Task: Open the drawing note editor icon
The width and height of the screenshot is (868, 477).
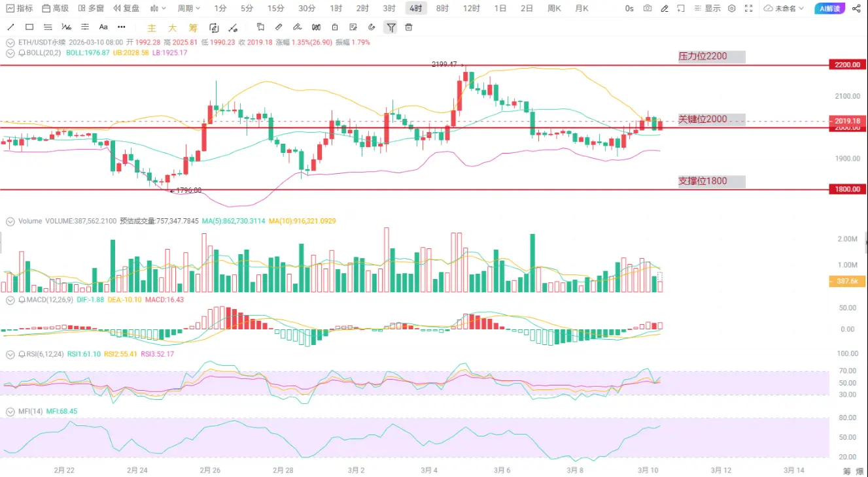Action: point(353,27)
